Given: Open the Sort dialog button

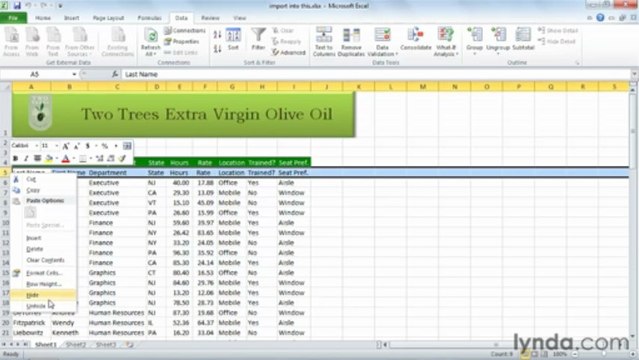Looking at the screenshot, I should coord(233,39).
